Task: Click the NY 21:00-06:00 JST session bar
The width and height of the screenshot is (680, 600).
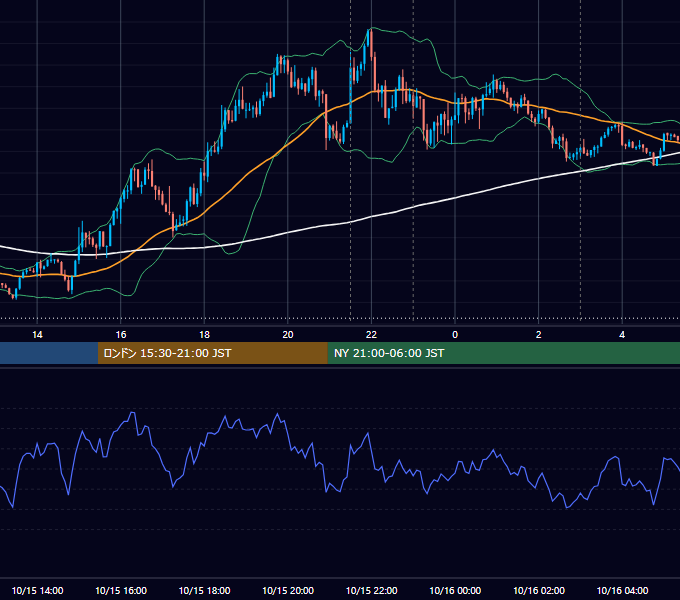Action: [x=503, y=353]
